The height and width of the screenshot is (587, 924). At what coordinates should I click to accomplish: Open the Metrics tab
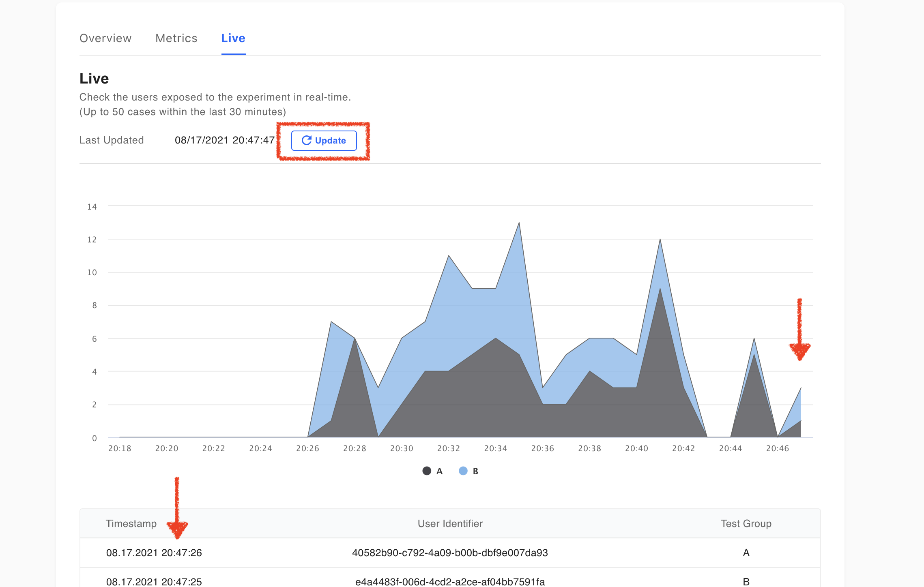176,38
